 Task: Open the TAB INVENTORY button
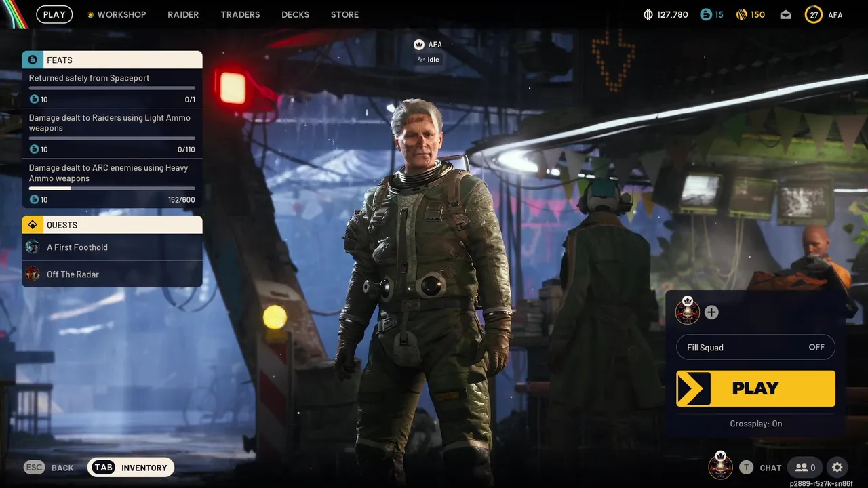point(131,468)
